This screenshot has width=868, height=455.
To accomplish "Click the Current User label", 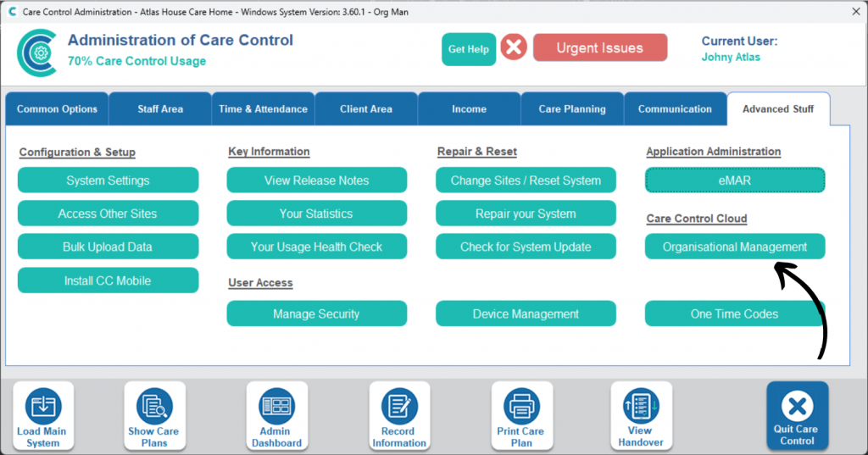I will [739, 41].
